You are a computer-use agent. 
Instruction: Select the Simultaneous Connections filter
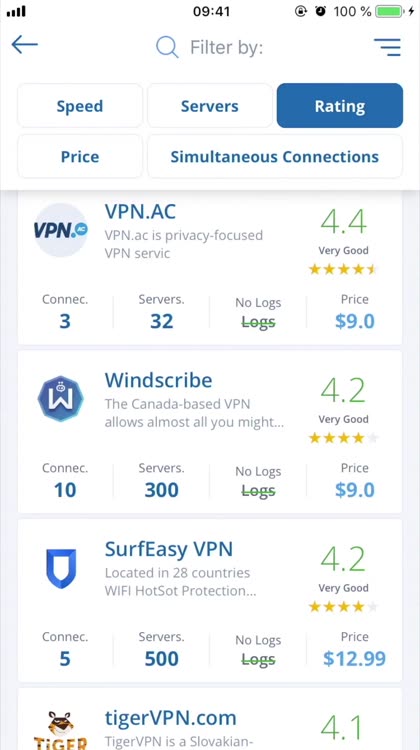(x=275, y=156)
